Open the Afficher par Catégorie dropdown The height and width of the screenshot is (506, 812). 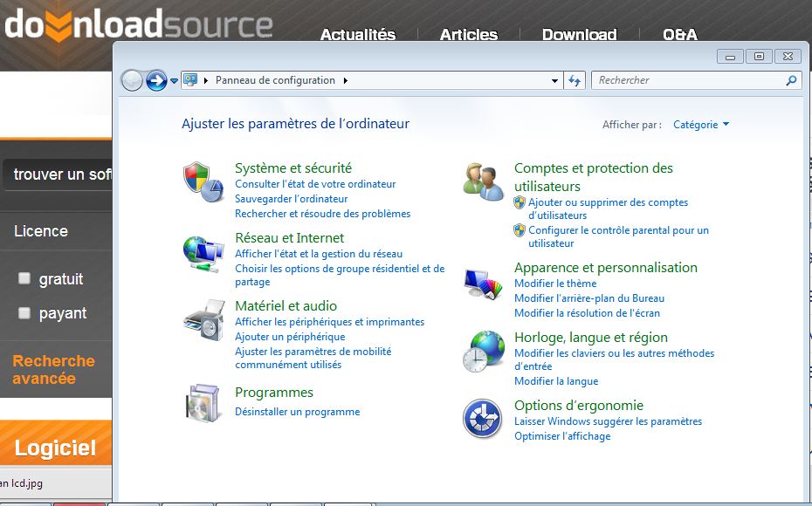[x=700, y=125]
